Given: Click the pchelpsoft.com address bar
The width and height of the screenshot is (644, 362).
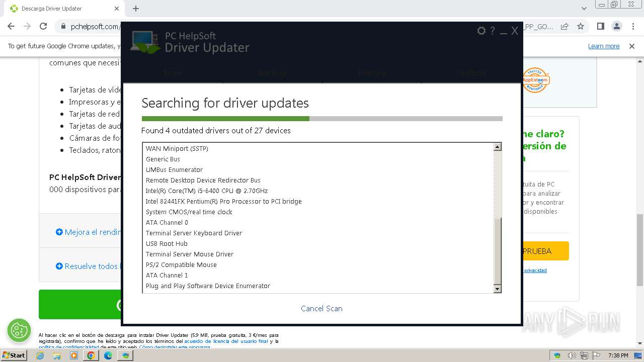Looking at the screenshot, I should [x=96, y=26].
